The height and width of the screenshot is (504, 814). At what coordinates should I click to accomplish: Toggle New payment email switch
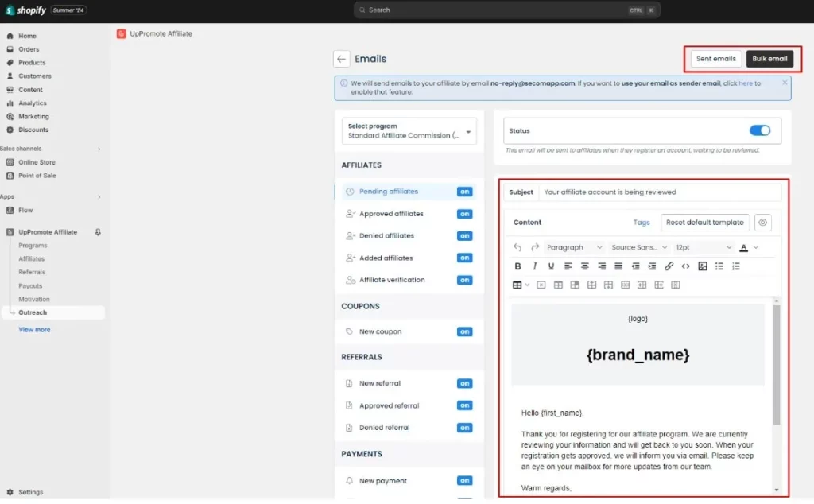tap(464, 481)
